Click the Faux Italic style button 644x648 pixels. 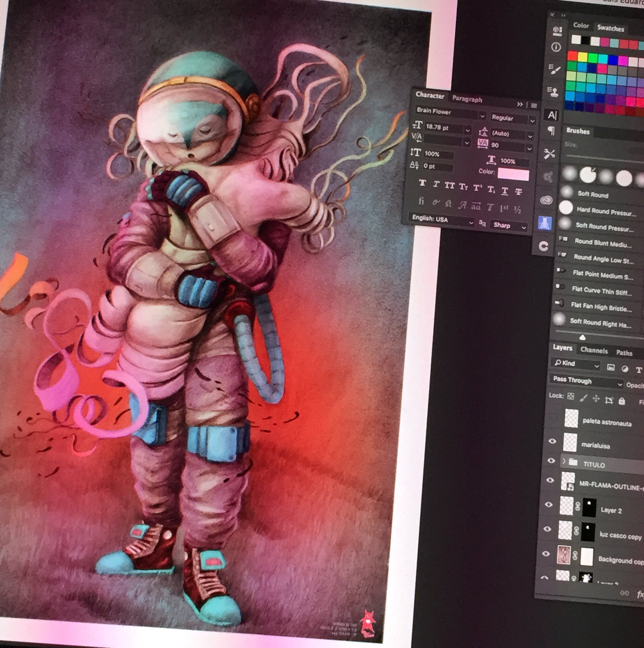coord(436,184)
